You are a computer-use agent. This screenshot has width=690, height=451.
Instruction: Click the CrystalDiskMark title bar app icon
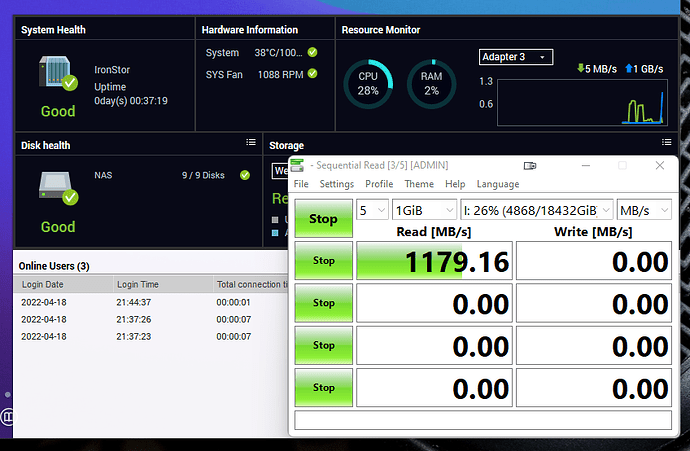[x=297, y=165]
